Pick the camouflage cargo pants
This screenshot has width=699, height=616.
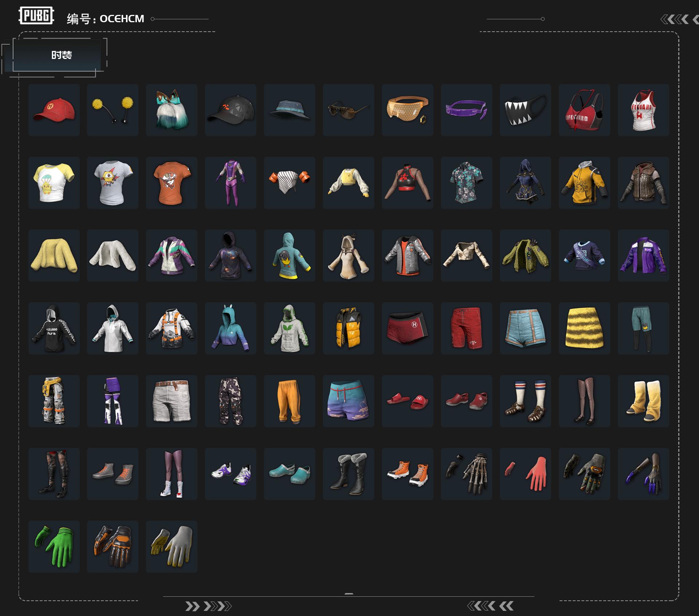pyautogui.click(x=230, y=401)
